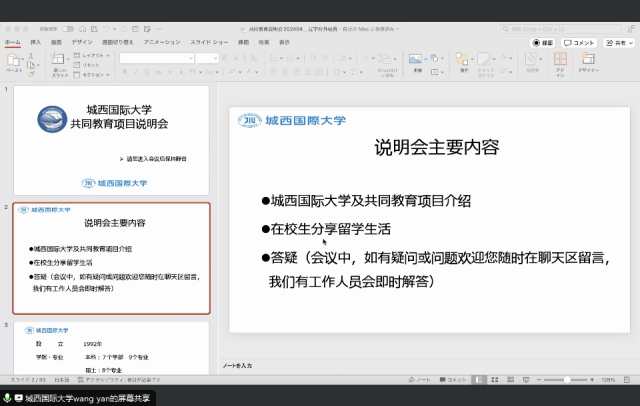Expand the Layout (レイアウト) dropdown

(x=108, y=55)
